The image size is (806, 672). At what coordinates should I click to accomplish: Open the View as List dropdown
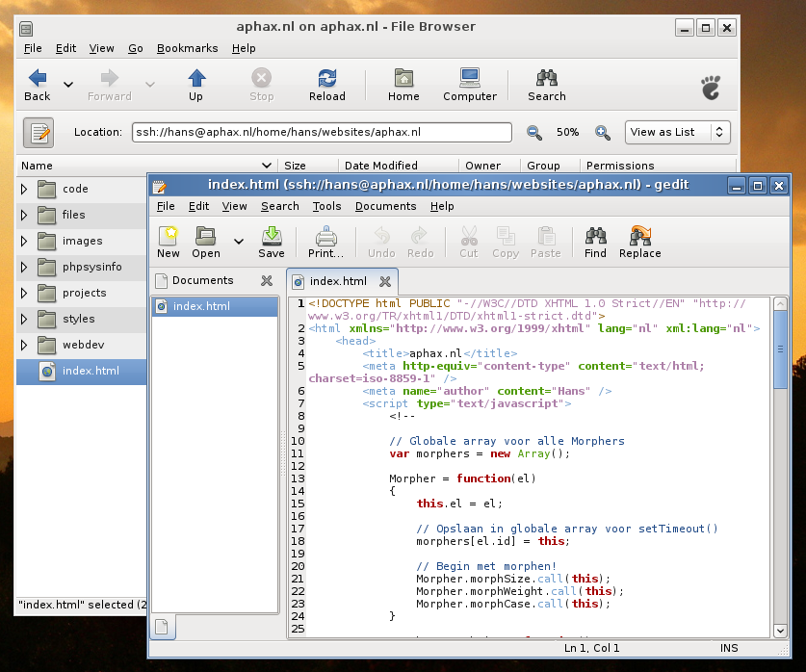point(678,132)
